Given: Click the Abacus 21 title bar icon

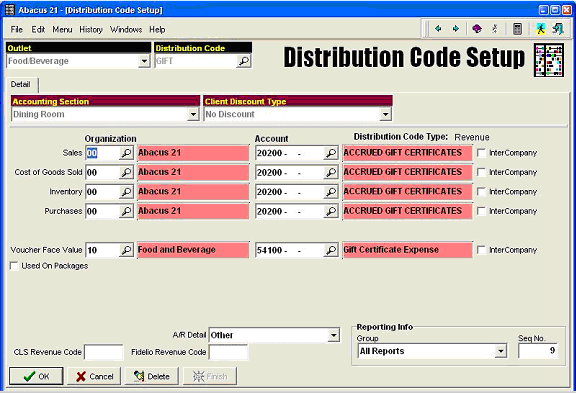Looking at the screenshot, I should tap(9, 10).
